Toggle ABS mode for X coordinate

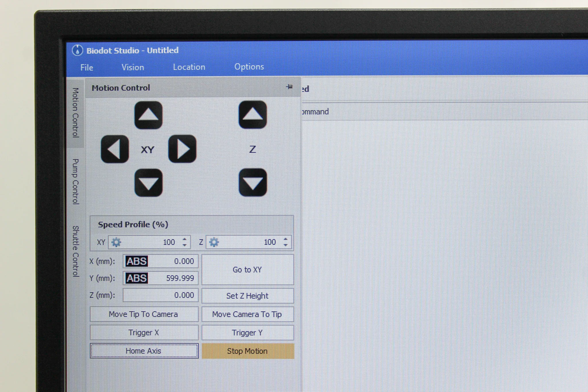[136, 261]
